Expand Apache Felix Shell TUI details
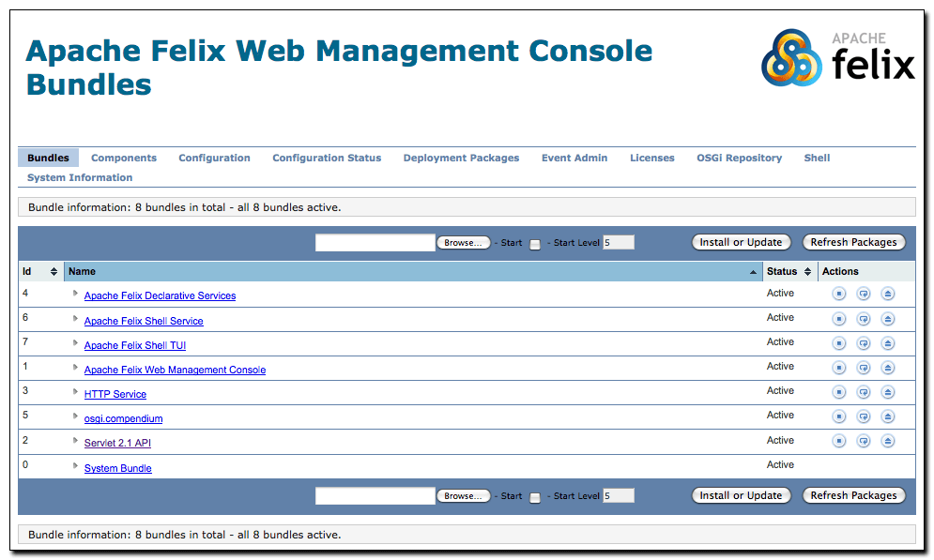Image resolution: width=934 pixels, height=560 pixels. point(75,342)
